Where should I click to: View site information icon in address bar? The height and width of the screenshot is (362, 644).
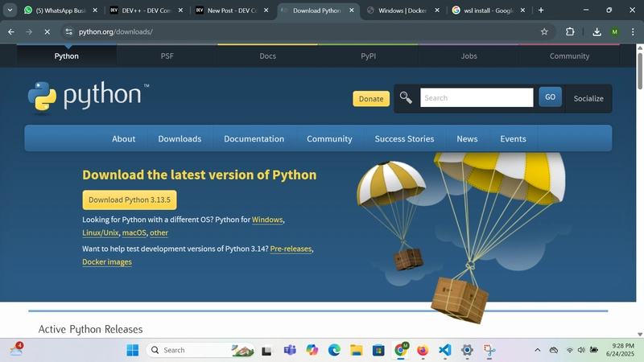(x=68, y=31)
